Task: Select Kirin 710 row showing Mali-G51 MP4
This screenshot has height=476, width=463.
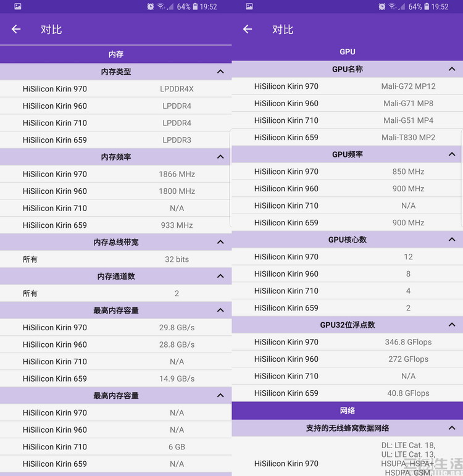Action: pos(348,120)
